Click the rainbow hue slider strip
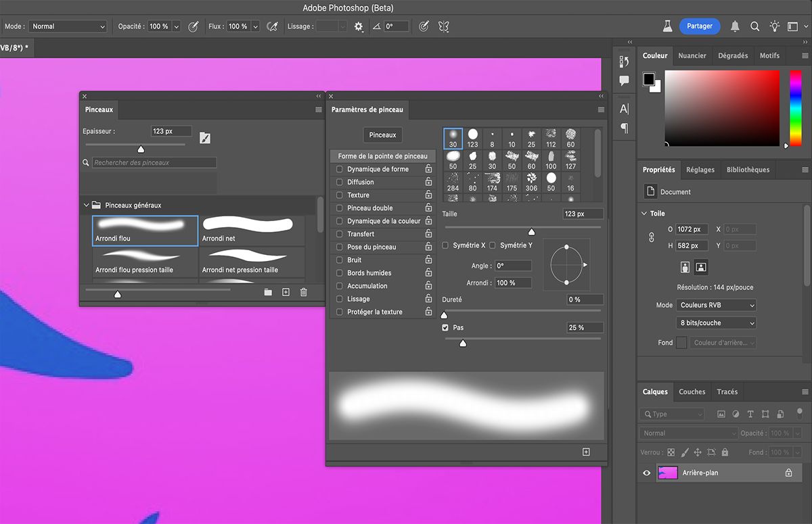Screen dimensions: 812x524 (x=795, y=107)
